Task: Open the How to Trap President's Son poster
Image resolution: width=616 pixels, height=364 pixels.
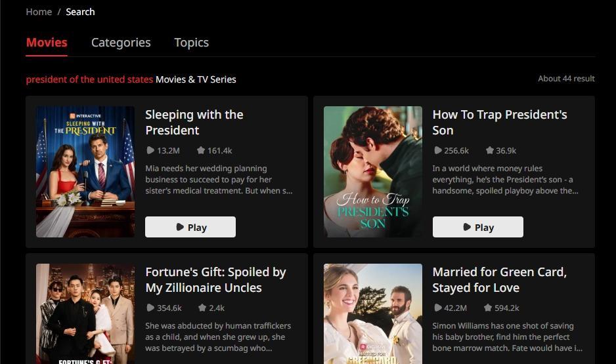Action: (x=373, y=172)
